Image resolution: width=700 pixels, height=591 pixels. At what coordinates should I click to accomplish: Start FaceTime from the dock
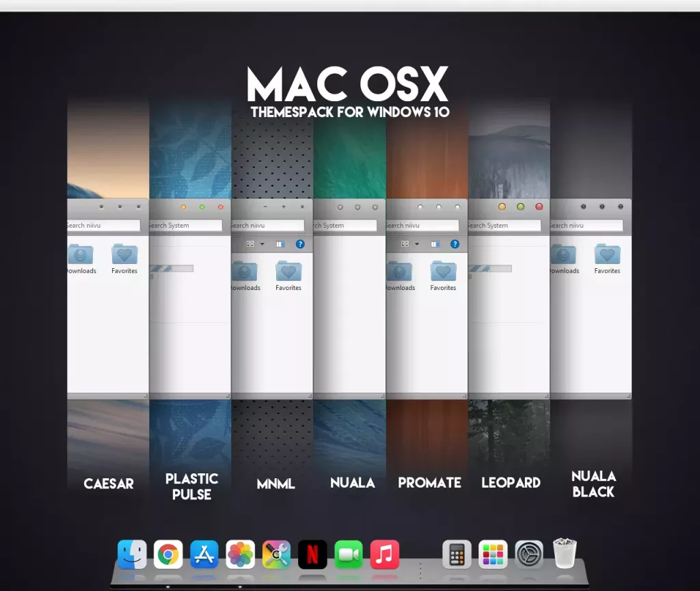pyautogui.click(x=349, y=554)
